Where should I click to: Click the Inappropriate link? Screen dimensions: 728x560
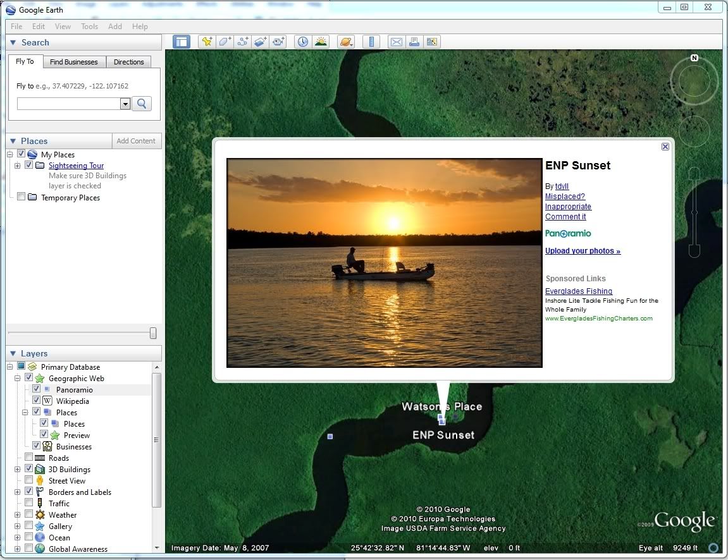[568, 207]
